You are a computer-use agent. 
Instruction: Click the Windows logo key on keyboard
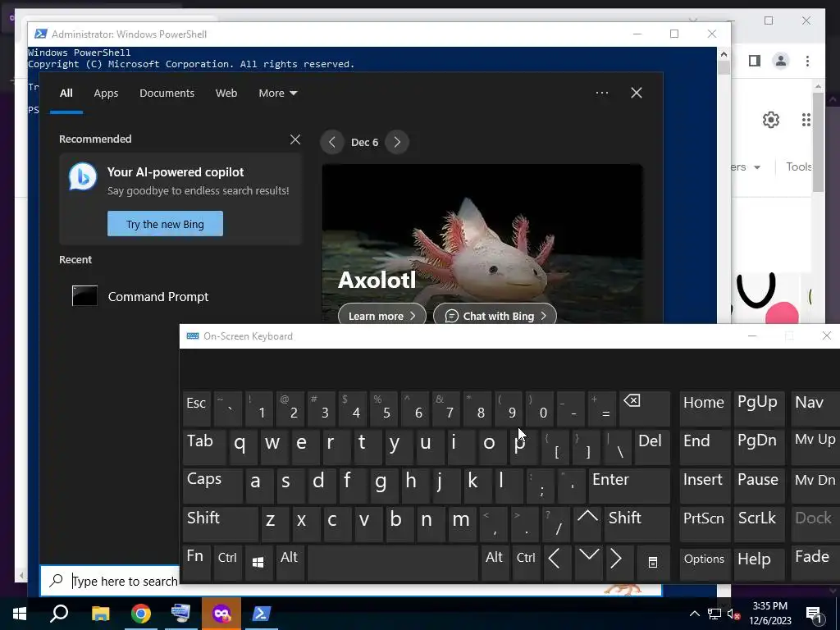click(258, 563)
